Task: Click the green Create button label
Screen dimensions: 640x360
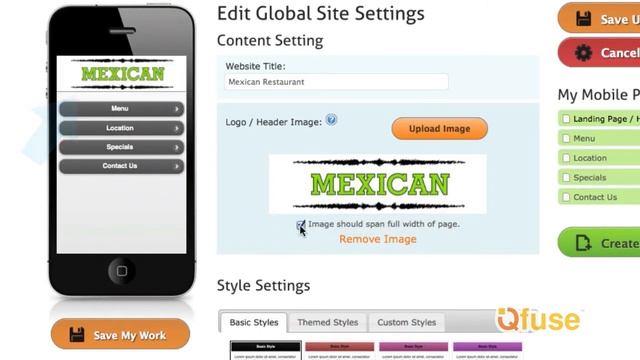Action: pos(620,243)
